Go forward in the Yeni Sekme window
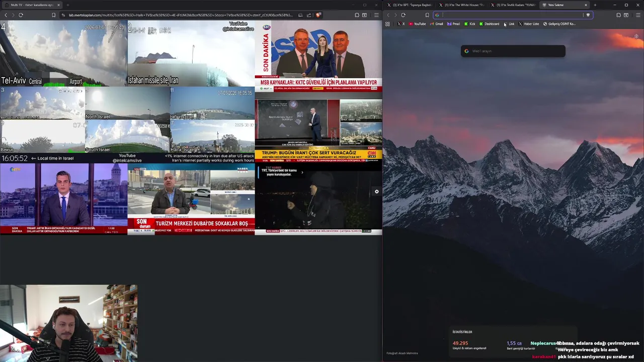 tap(395, 15)
